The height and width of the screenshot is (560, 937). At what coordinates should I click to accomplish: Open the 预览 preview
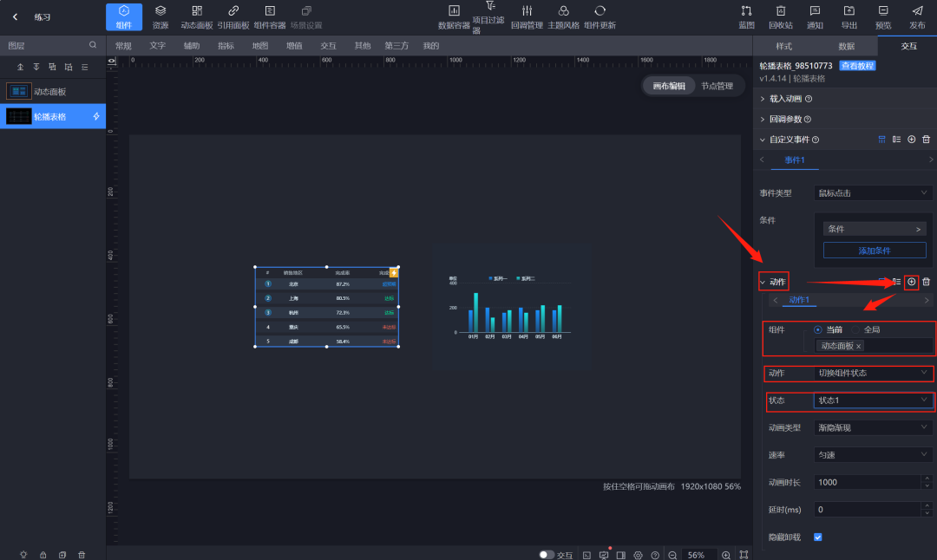point(882,16)
